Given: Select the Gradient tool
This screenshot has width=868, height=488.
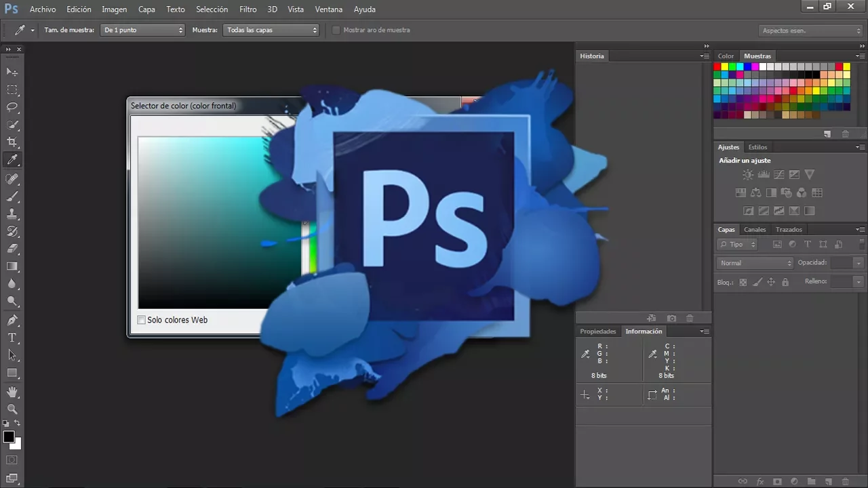Looking at the screenshot, I should click(x=12, y=267).
